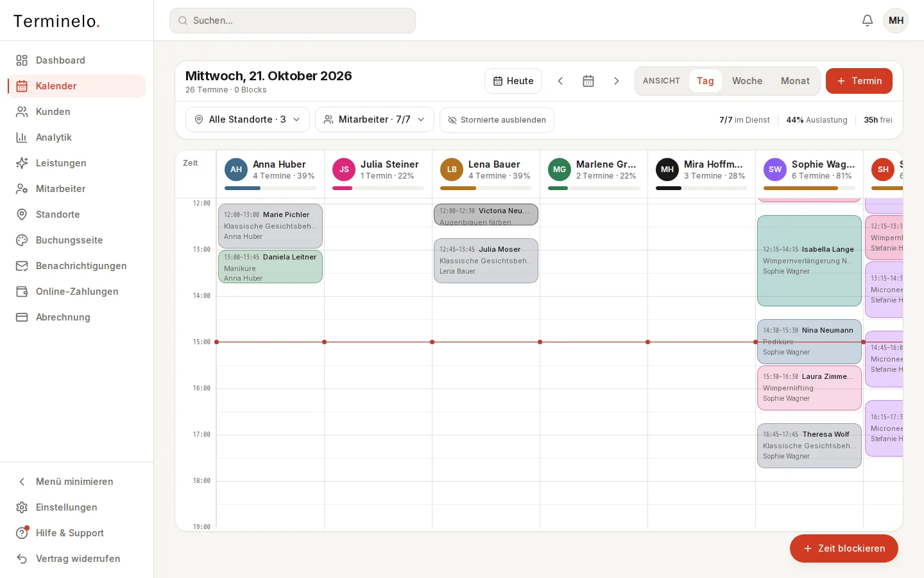The image size is (924, 578).
Task: Open Hilfe & Support
Action: [77, 533]
